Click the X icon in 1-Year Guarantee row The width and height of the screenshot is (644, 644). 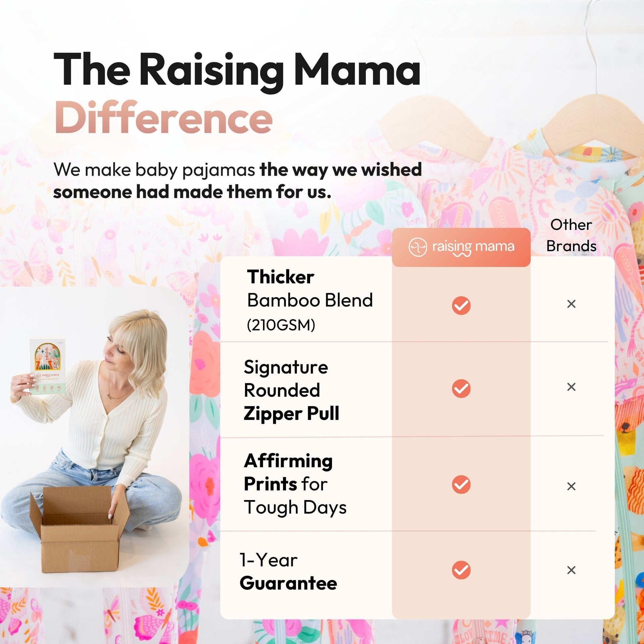click(571, 570)
